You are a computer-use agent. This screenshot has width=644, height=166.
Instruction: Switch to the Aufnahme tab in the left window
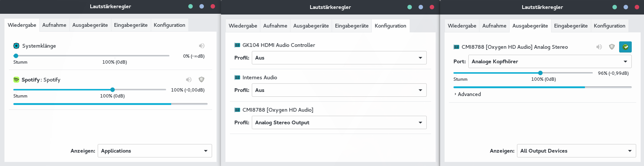54,25
